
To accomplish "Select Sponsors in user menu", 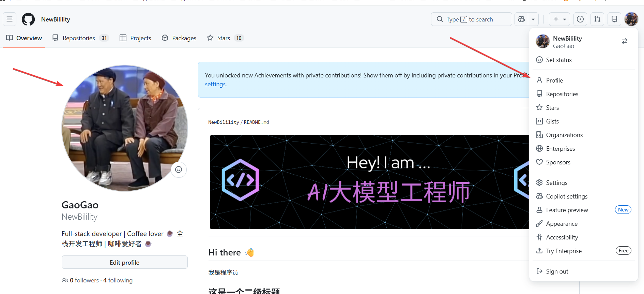I will pos(583,162).
